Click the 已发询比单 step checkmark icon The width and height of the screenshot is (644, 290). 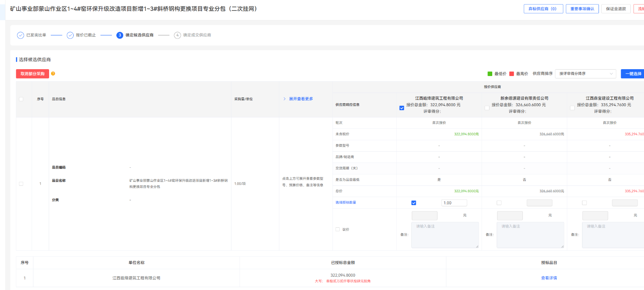pos(21,35)
